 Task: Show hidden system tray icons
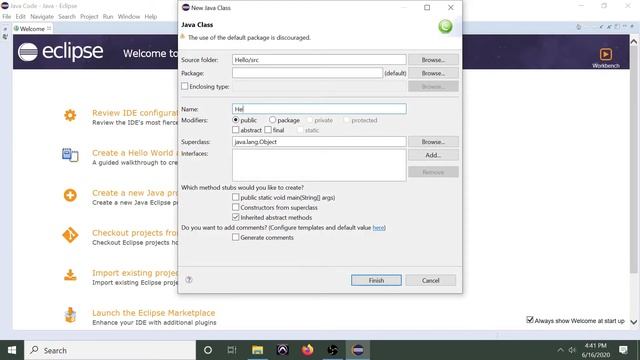pyautogui.click(x=560, y=350)
